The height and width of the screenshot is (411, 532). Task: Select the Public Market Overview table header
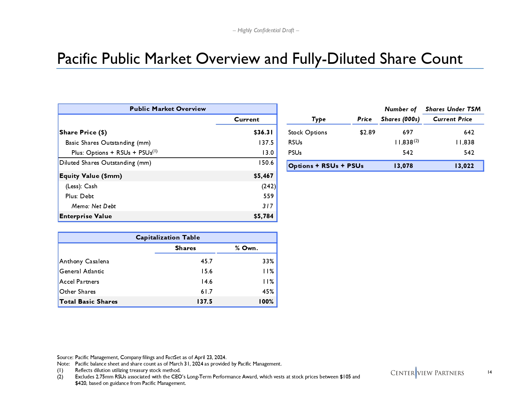167,109
